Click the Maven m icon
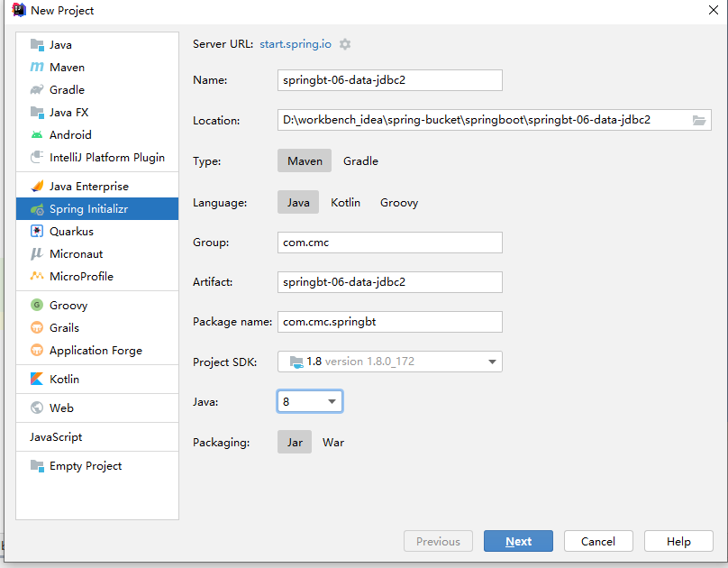728x568 pixels. coord(37,68)
